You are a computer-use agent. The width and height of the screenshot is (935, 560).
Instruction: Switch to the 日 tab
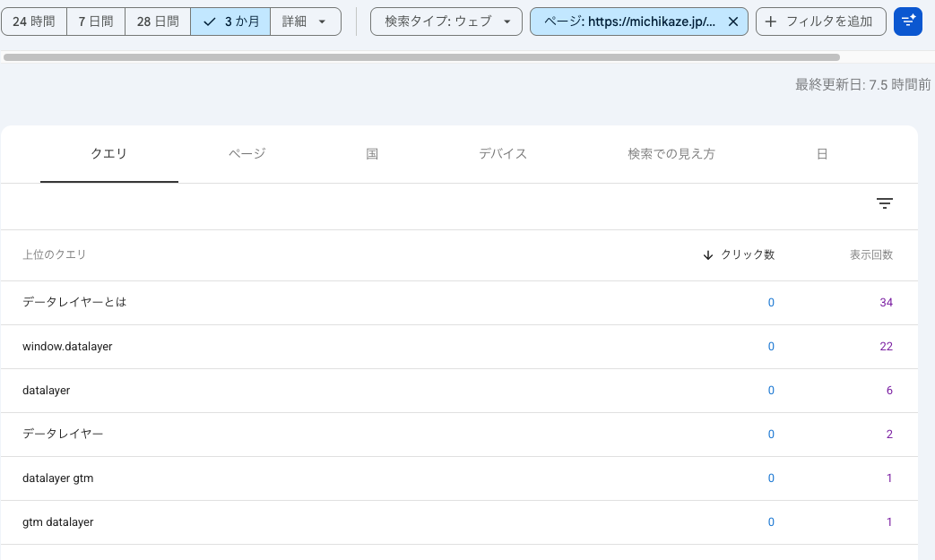coord(822,154)
